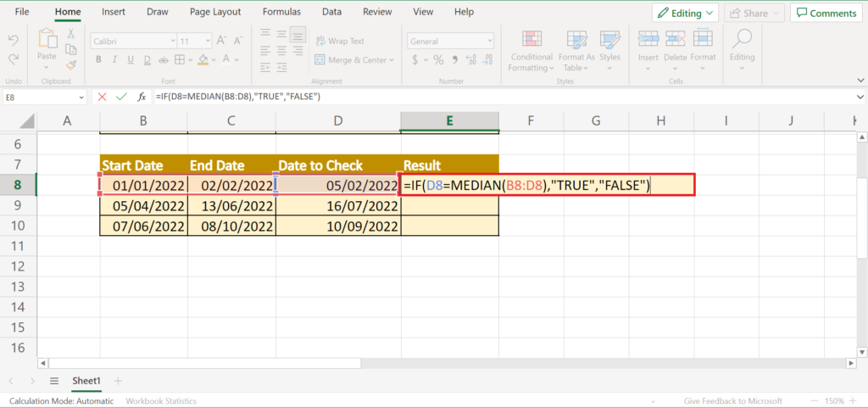
Task: Apply Accounting currency dollar format
Action: tap(415, 59)
